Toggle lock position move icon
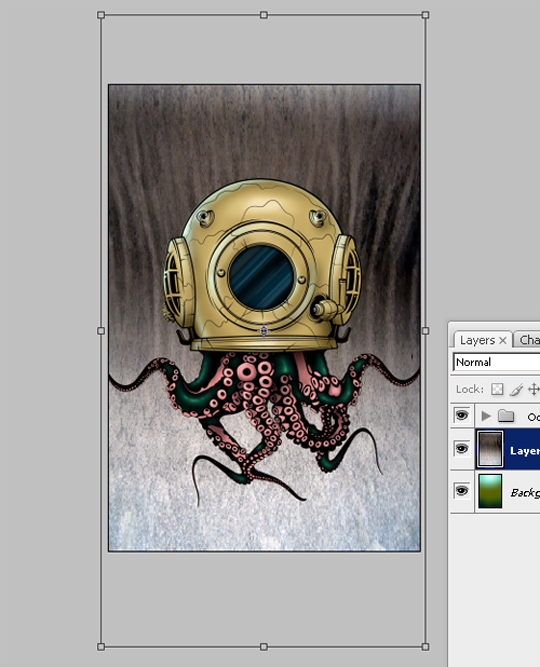Viewport: 540px width, 667px height. point(534,389)
